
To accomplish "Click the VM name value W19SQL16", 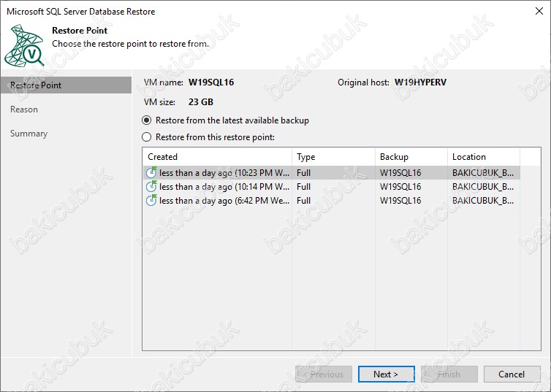I will tap(211, 82).
